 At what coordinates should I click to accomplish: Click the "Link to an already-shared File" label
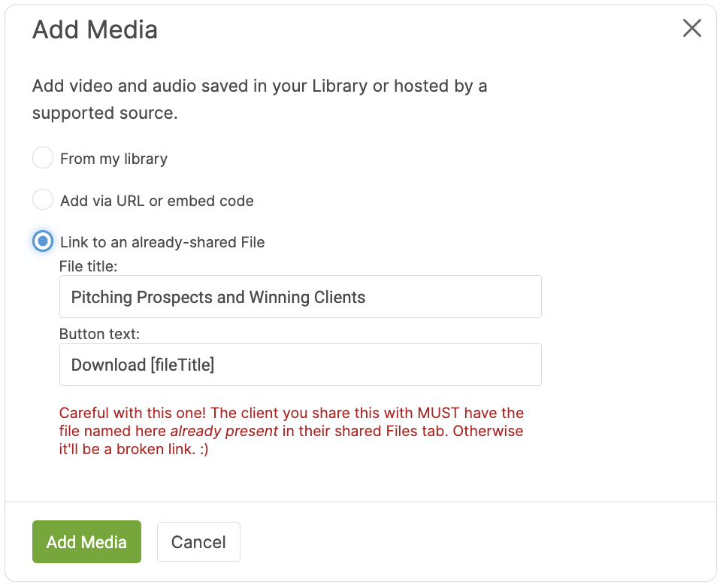point(162,242)
